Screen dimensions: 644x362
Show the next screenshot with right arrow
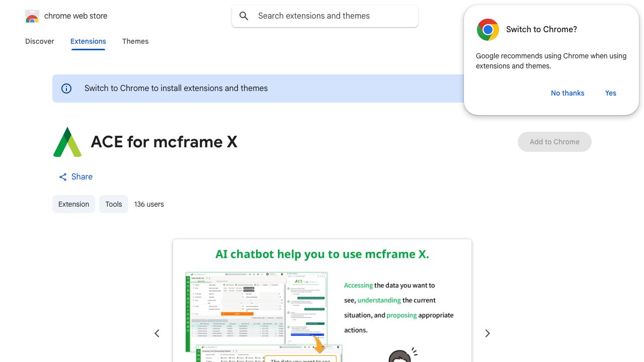pos(487,333)
